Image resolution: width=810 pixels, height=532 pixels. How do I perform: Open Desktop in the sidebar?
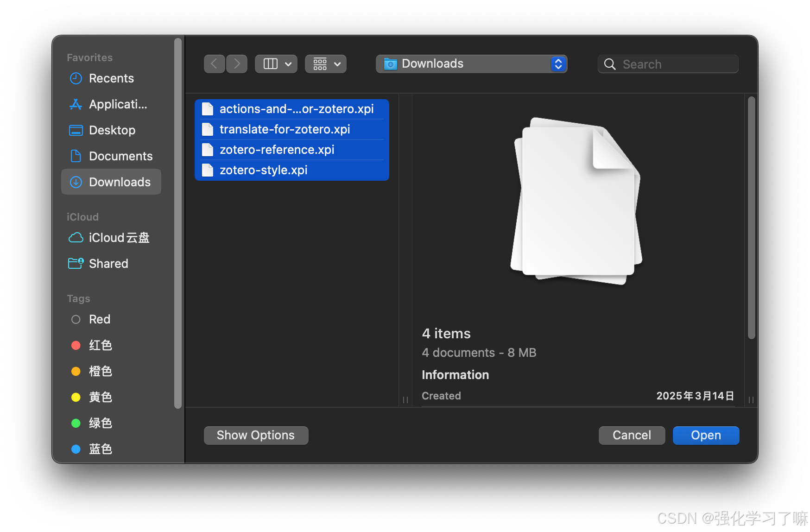click(111, 130)
